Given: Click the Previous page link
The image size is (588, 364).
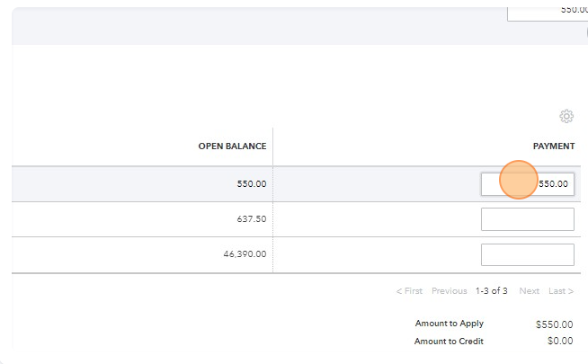Looking at the screenshot, I should point(449,291).
